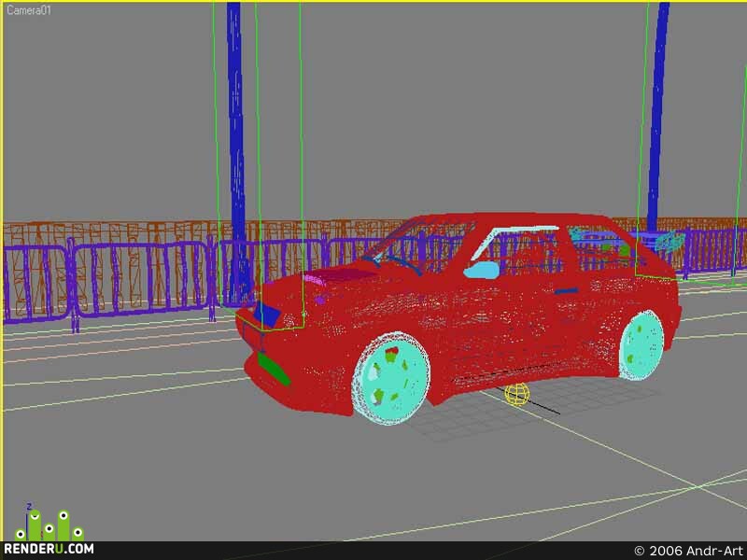Select the front cyan wheel rim
The height and width of the screenshot is (560, 747).
pyautogui.click(x=390, y=378)
